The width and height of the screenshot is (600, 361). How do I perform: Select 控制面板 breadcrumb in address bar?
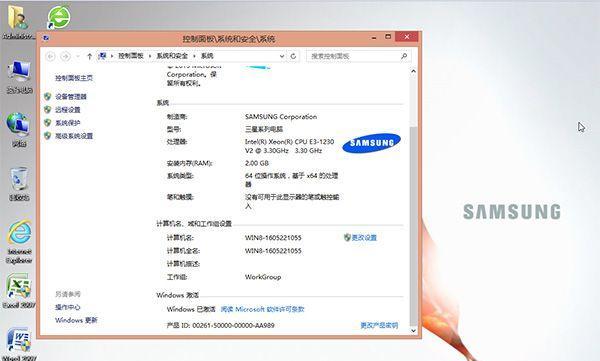pos(130,56)
